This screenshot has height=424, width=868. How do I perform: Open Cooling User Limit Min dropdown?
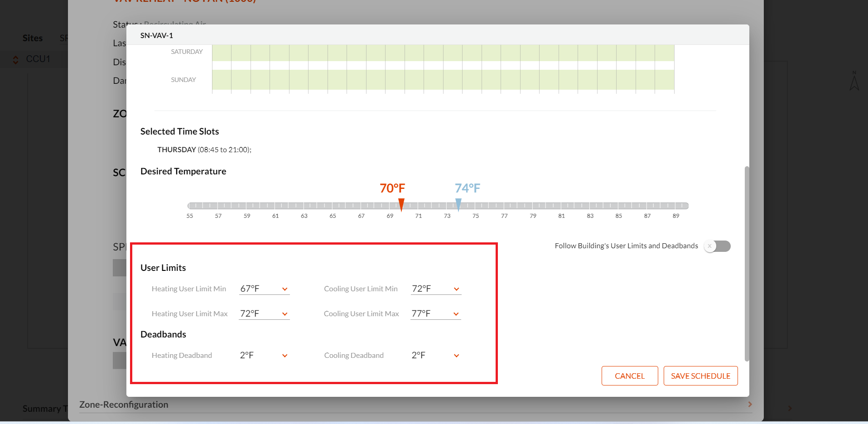[x=436, y=289]
